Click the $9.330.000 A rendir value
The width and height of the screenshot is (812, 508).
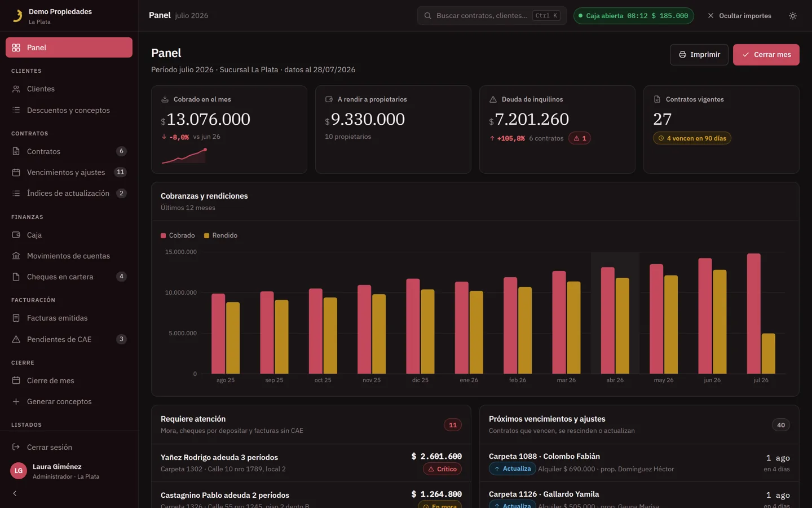pos(365,119)
